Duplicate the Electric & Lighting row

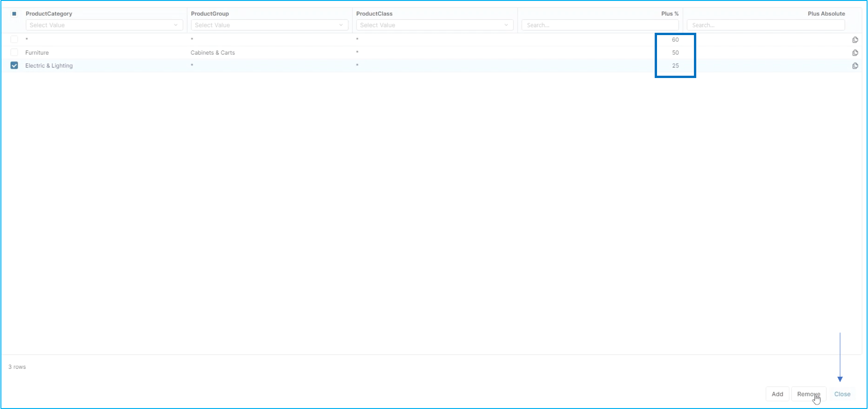(x=855, y=66)
